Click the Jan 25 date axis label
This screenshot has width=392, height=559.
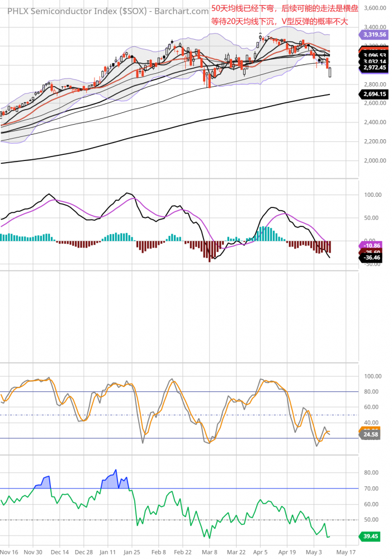[x=133, y=552]
